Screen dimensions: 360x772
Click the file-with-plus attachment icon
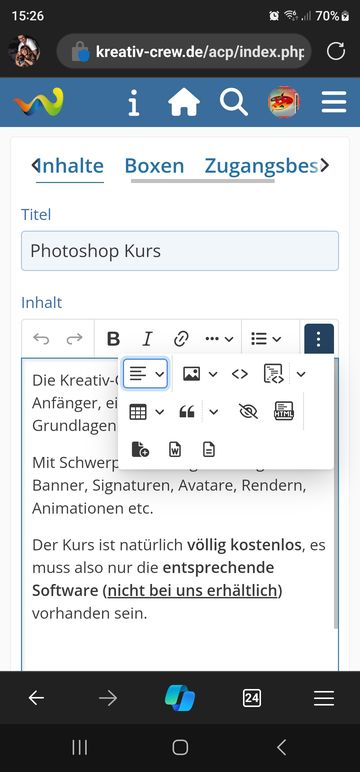(x=140, y=449)
